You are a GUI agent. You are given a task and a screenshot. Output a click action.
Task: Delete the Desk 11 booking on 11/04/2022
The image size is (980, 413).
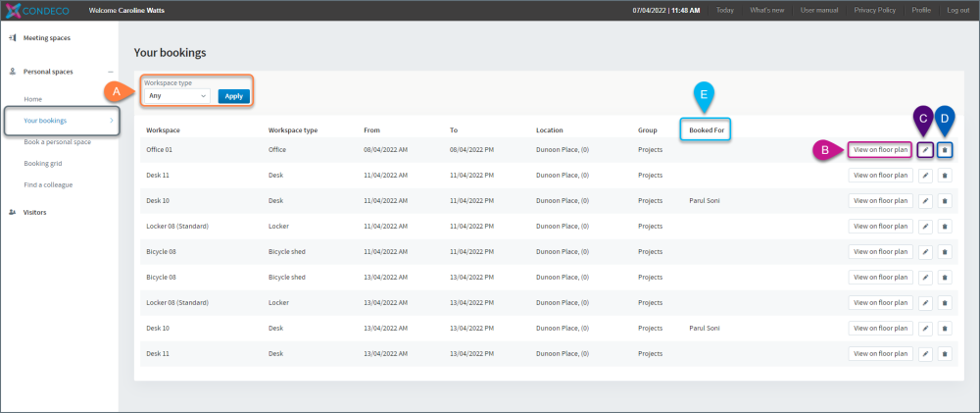tap(945, 176)
